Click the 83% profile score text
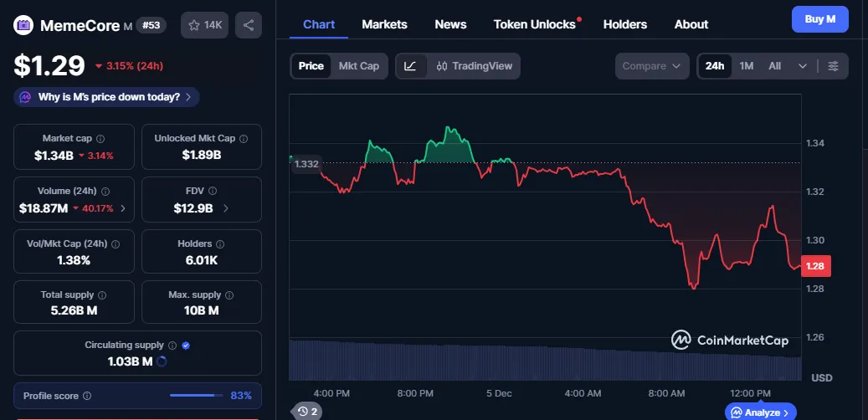The width and height of the screenshot is (868, 420). pos(241,396)
